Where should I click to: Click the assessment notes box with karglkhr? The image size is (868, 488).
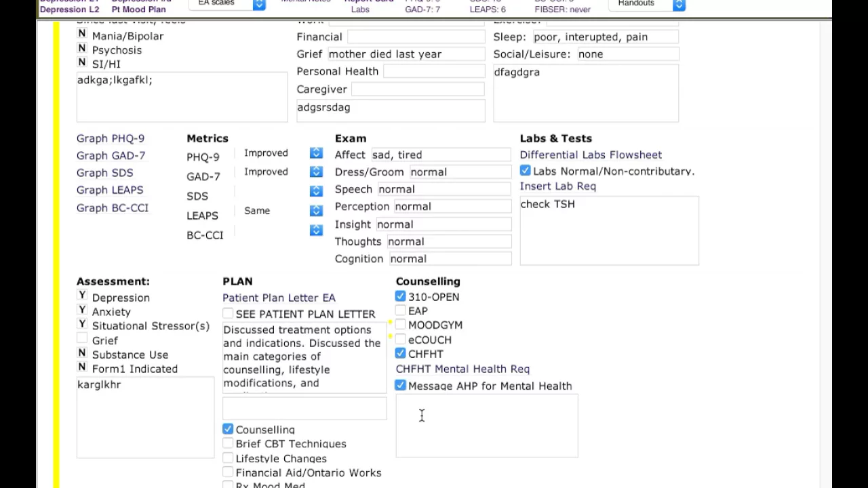tap(145, 418)
